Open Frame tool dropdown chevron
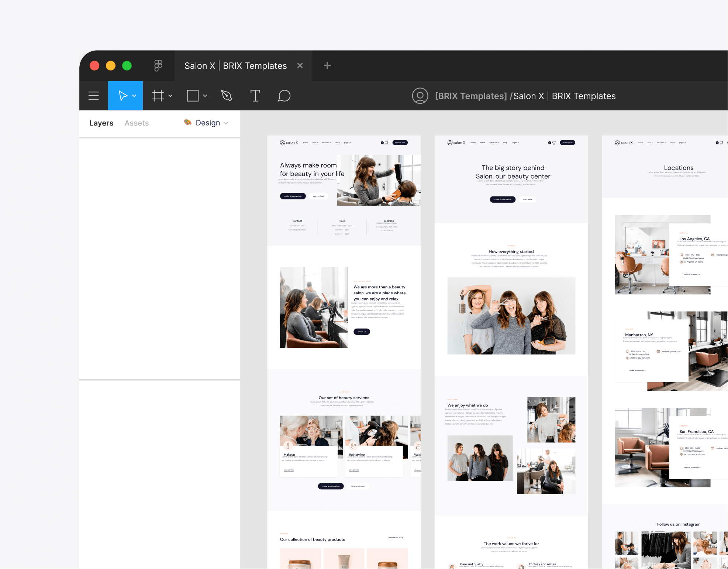The width and height of the screenshot is (728, 569). click(170, 96)
